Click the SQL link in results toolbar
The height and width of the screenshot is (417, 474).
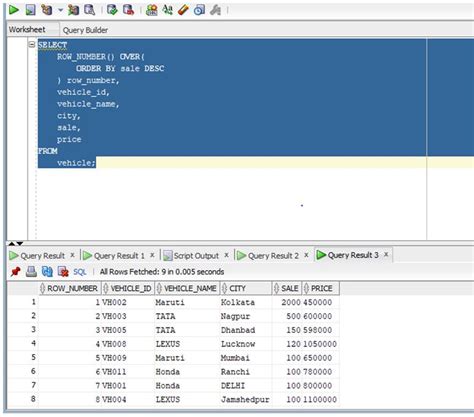coord(80,272)
